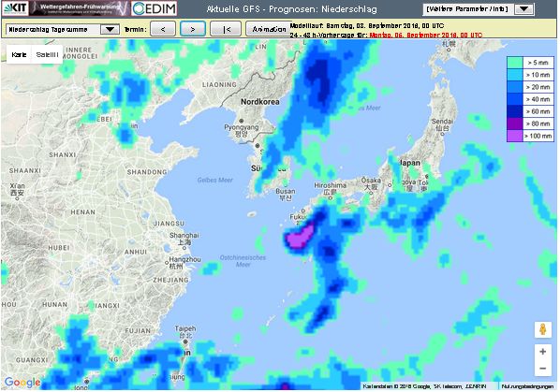
Task: Switch map to Satellit view
Action: pyautogui.click(x=47, y=54)
